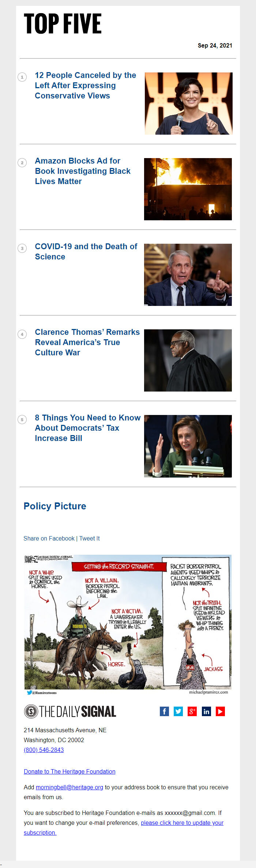View the Policy Picture border patrol cartoon
256x868 pixels.
(128, 625)
